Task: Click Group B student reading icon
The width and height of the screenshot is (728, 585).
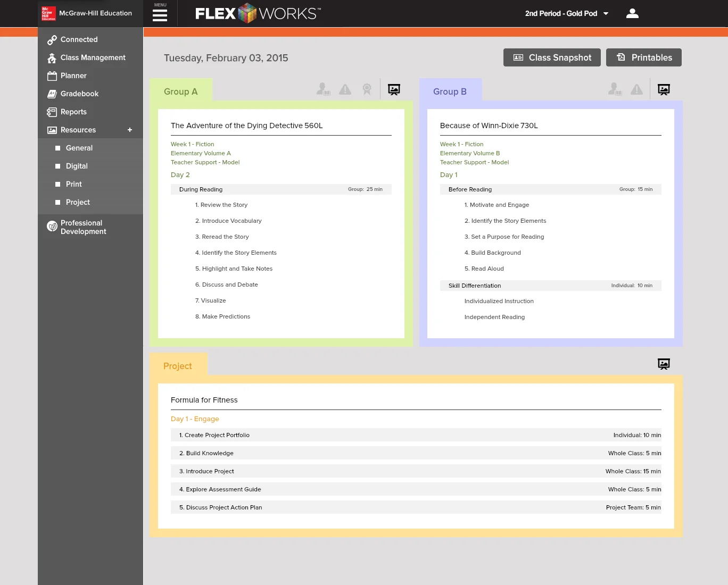Action: [x=615, y=89]
